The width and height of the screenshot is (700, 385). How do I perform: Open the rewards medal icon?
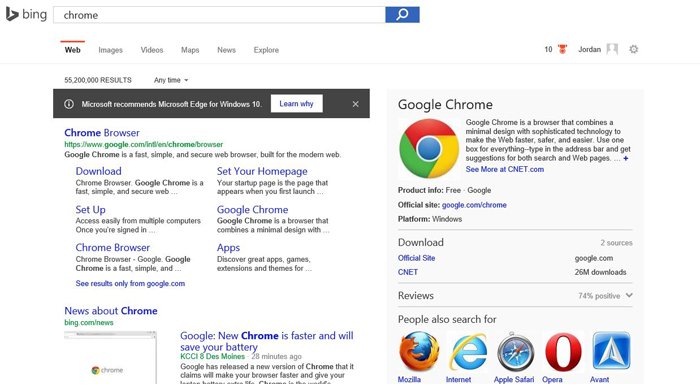(x=562, y=49)
